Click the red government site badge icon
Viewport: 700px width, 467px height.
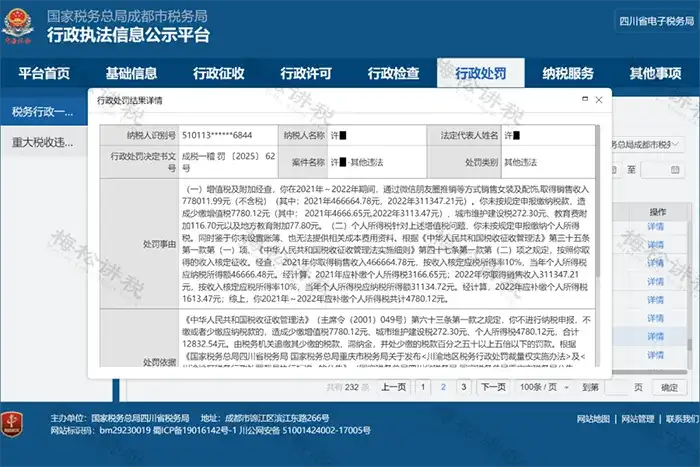(12, 425)
